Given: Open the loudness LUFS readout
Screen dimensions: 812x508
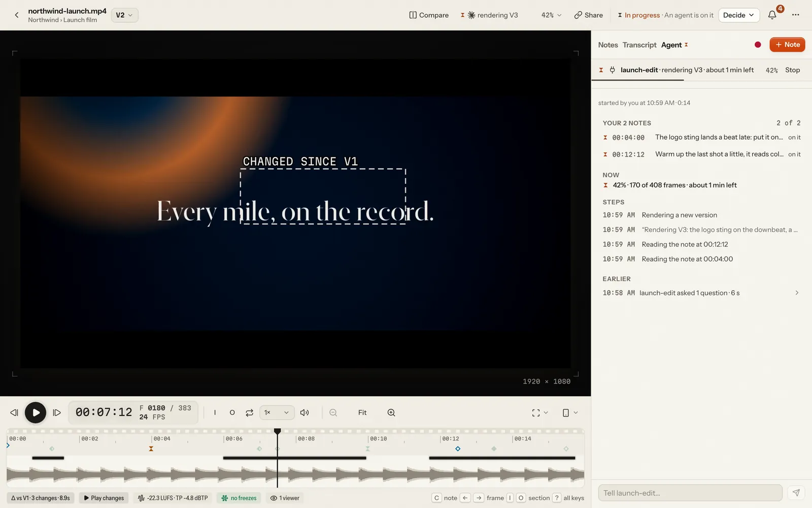Looking at the screenshot, I should point(173,498).
